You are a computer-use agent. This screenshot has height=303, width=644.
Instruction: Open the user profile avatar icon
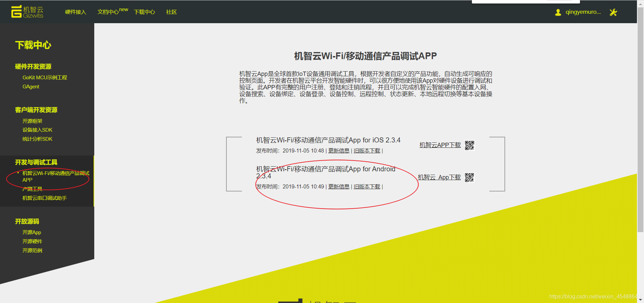coord(558,12)
